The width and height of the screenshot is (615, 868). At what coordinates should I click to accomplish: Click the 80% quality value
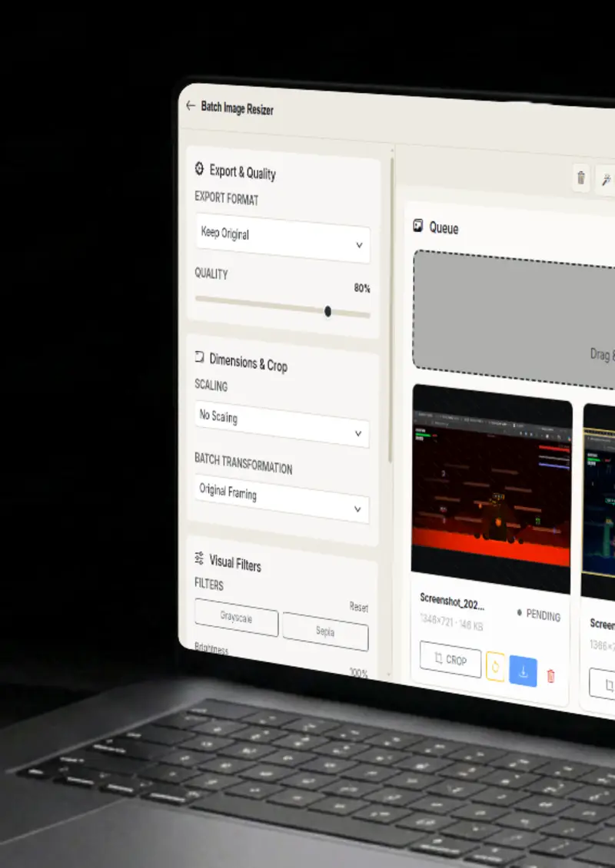(x=362, y=288)
